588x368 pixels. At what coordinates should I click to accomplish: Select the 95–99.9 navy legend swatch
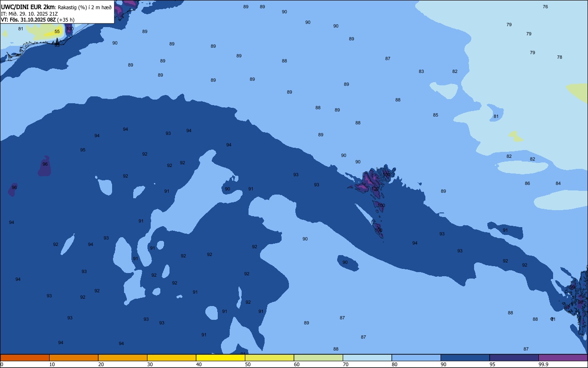(x=514, y=357)
